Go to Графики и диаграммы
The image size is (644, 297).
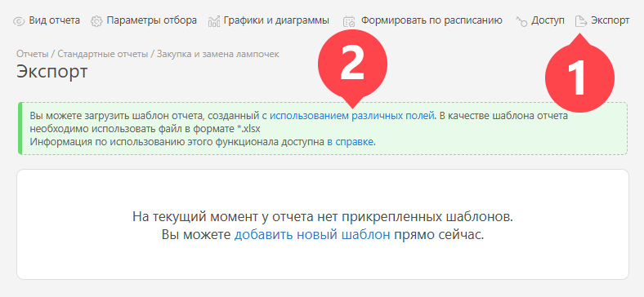tap(276, 20)
